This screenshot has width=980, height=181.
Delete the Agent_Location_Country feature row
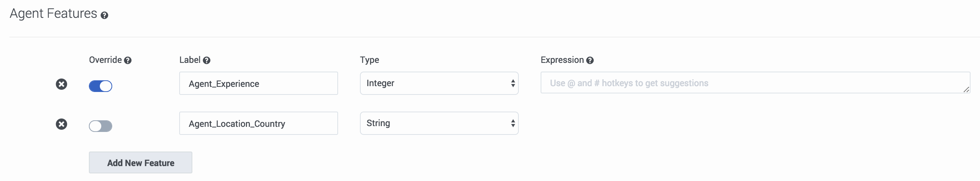click(62, 124)
